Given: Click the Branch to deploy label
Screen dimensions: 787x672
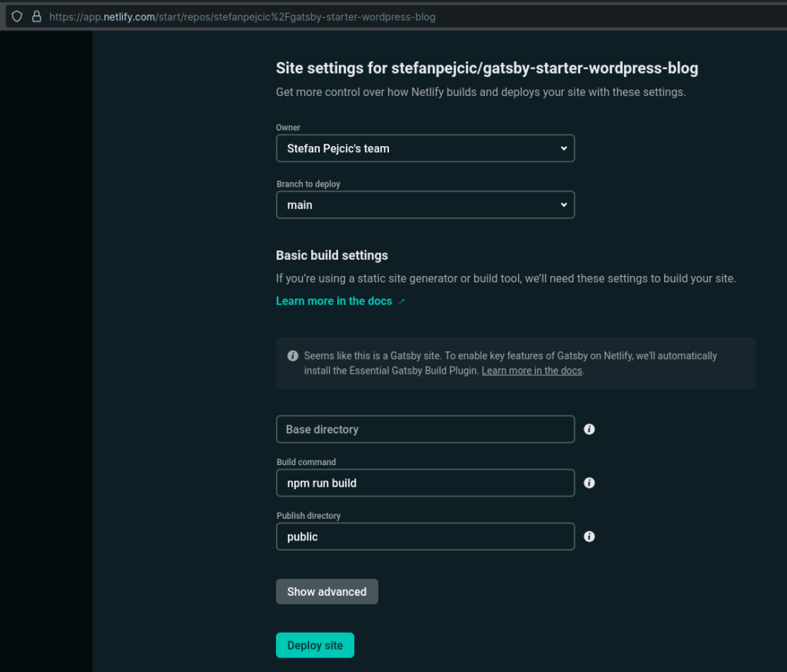Looking at the screenshot, I should coord(308,184).
